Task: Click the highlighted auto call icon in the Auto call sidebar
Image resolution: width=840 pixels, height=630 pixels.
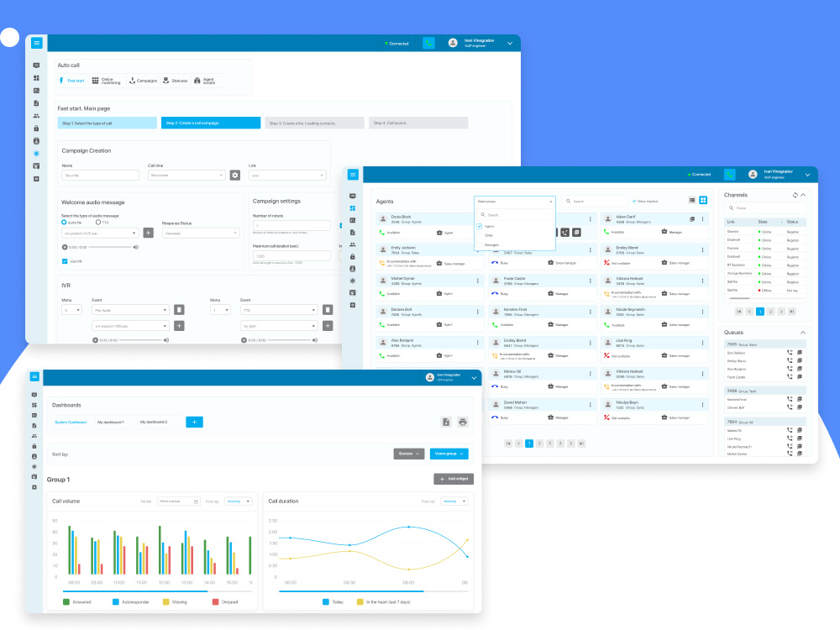Action: click(36, 154)
